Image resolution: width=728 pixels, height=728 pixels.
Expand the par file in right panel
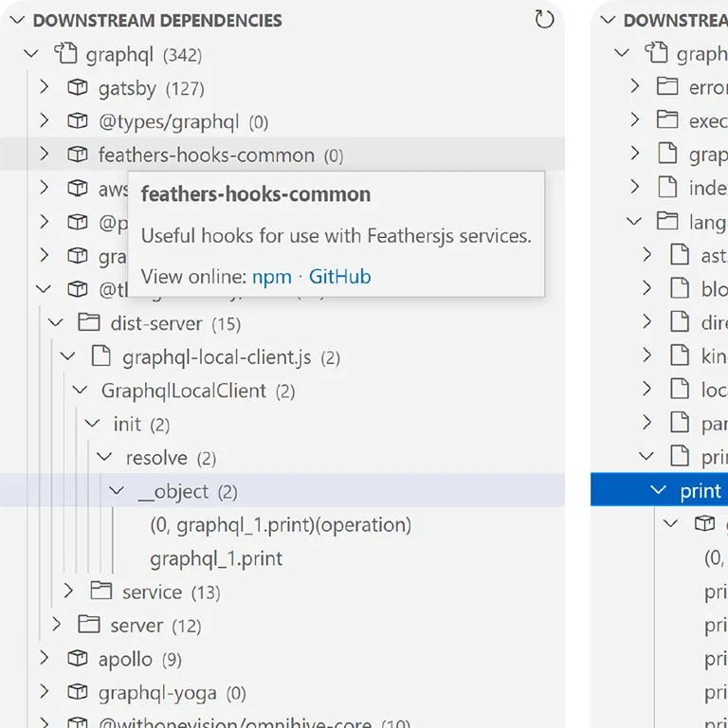(x=646, y=423)
